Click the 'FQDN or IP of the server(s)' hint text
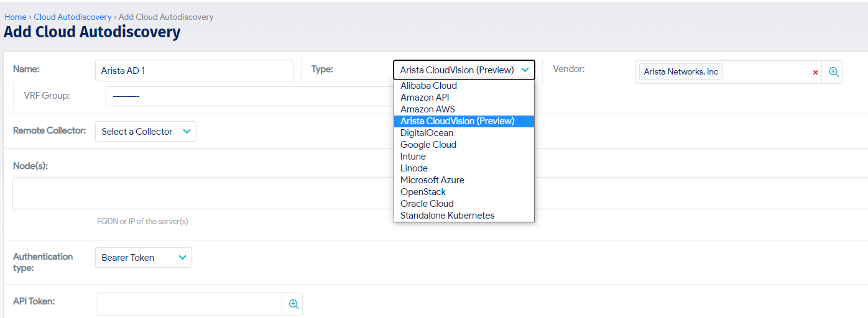This screenshot has height=318, width=868. 142,222
